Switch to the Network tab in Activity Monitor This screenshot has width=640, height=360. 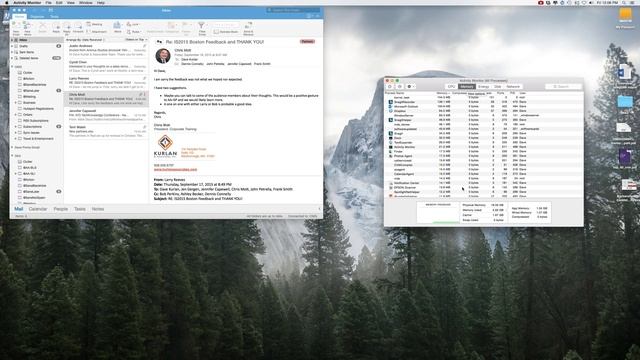(x=513, y=87)
